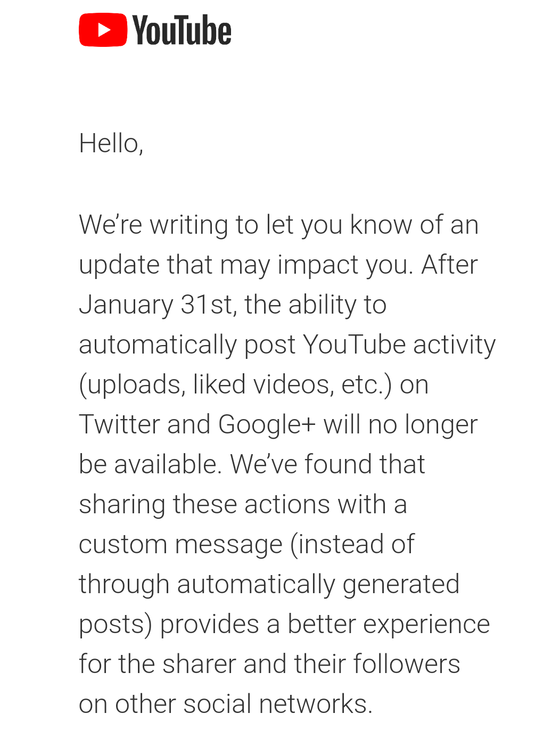560x738 pixels.
Task: Click "YouTube activity" in the paragraph
Action: coord(399,345)
